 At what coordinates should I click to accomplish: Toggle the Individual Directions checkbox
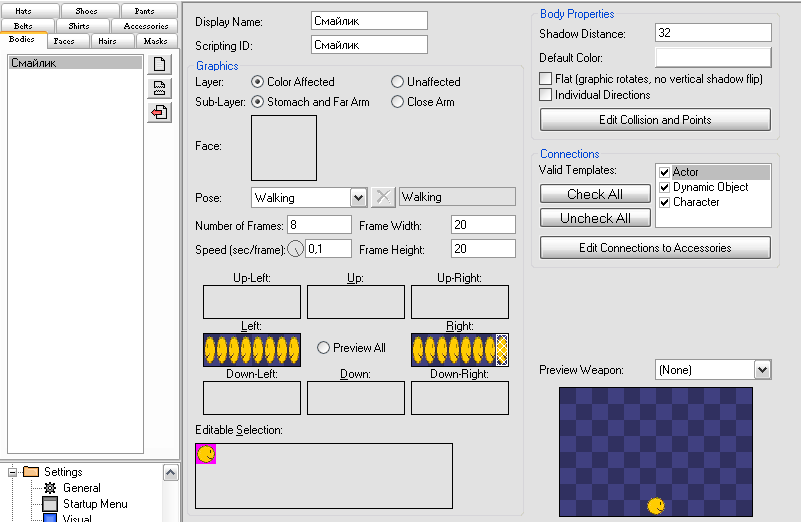pyautogui.click(x=546, y=94)
